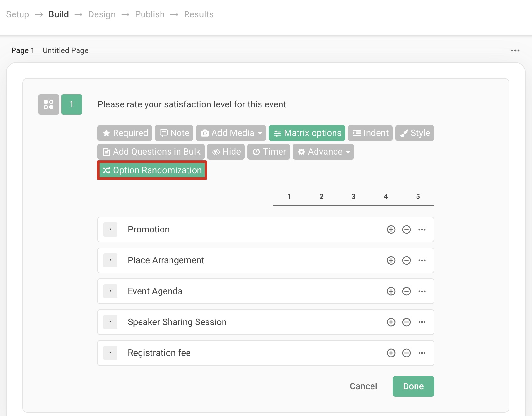Open the Page 1 ellipsis menu
The height and width of the screenshot is (416, 532).
(515, 50)
